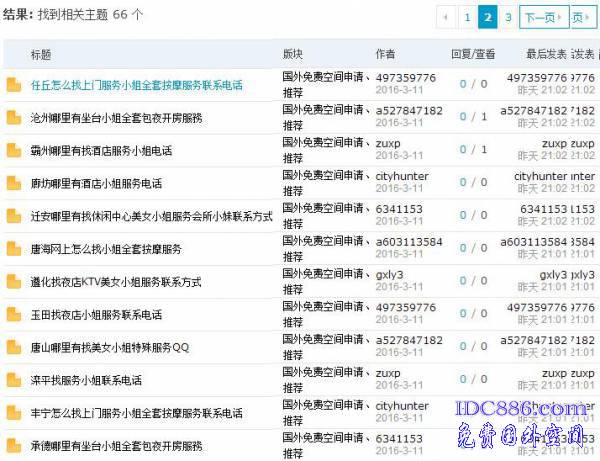Jump to page 3 of search results
Viewport: 600px width, 461px height.
508,17
